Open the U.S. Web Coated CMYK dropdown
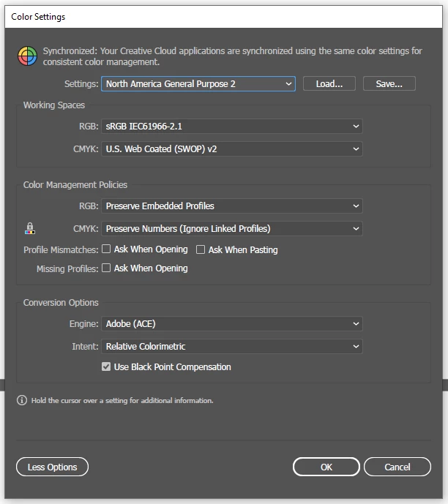This screenshot has height=504, width=448. tap(232, 148)
